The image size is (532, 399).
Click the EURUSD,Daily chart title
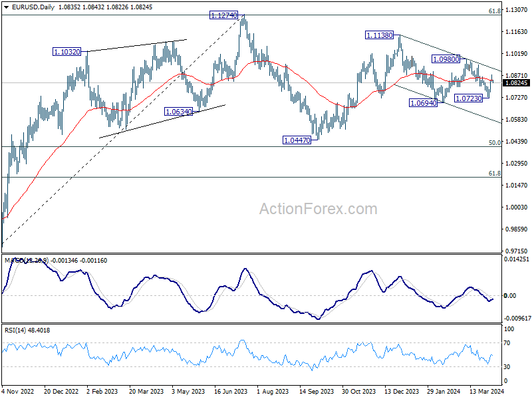point(33,7)
